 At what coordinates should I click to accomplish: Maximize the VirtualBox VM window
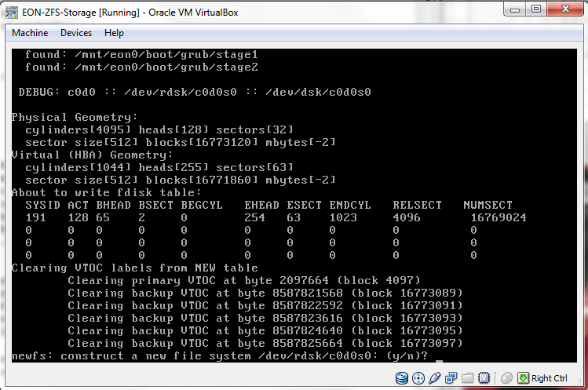[536, 9]
